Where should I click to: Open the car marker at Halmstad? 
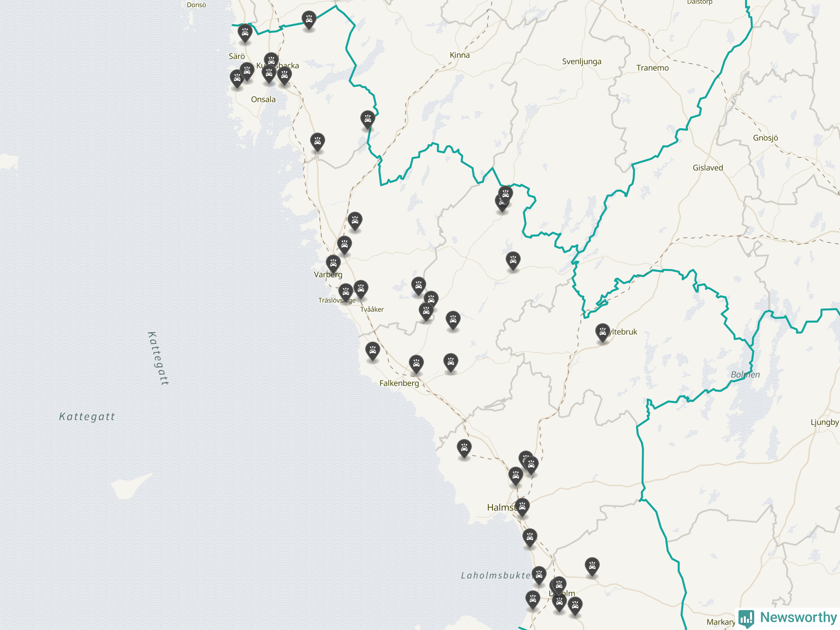pos(522,507)
